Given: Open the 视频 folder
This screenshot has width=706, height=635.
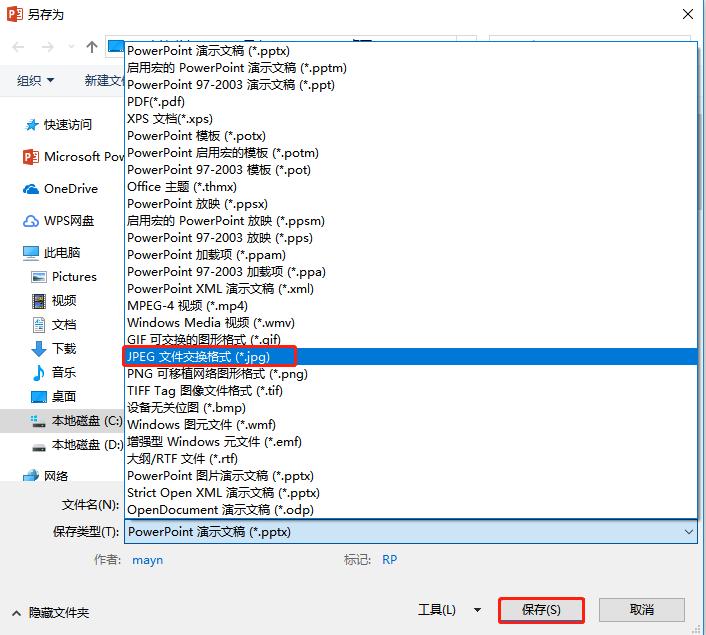Looking at the screenshot, I should [x=54, y=301].
